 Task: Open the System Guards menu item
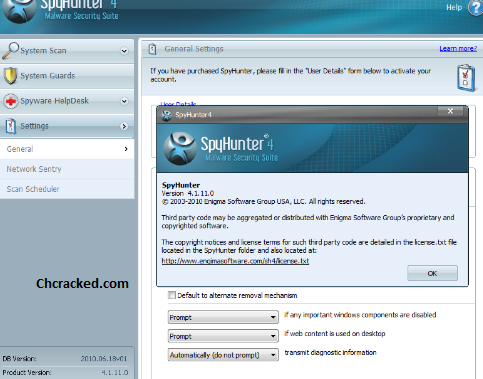[67, 76]
